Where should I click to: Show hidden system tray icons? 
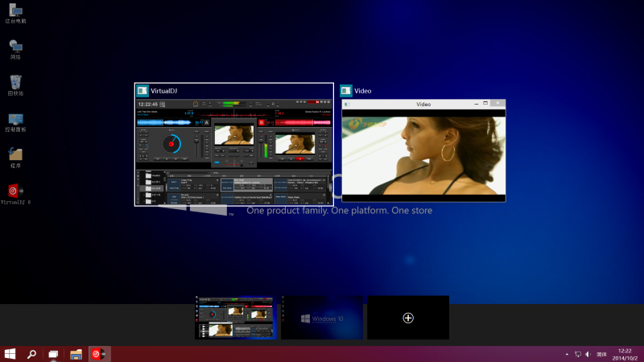tap(567, 354)
